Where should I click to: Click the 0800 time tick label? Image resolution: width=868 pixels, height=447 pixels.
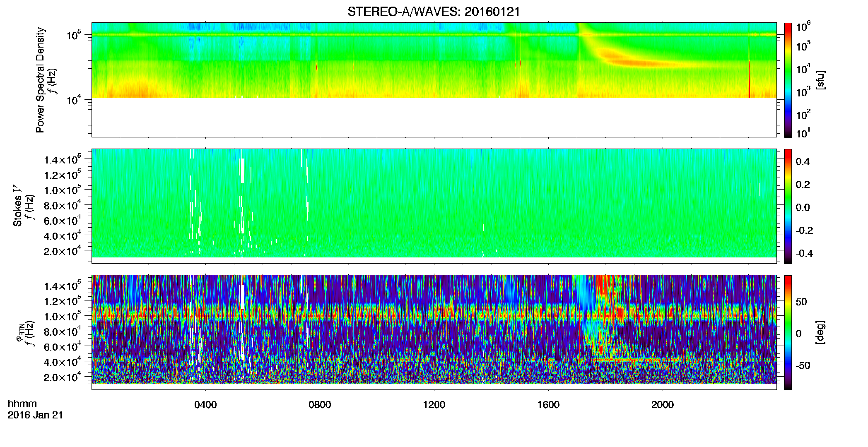coord(320,405)
